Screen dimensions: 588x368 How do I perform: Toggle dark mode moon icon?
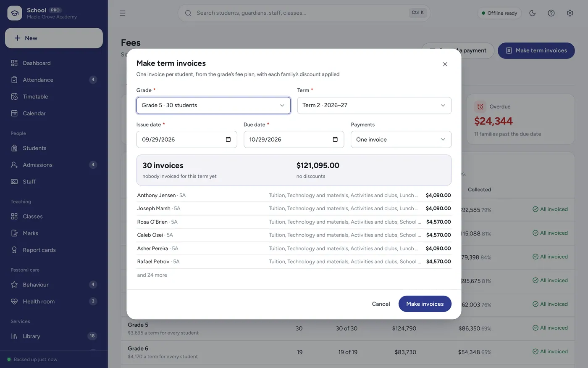(532, 13)
